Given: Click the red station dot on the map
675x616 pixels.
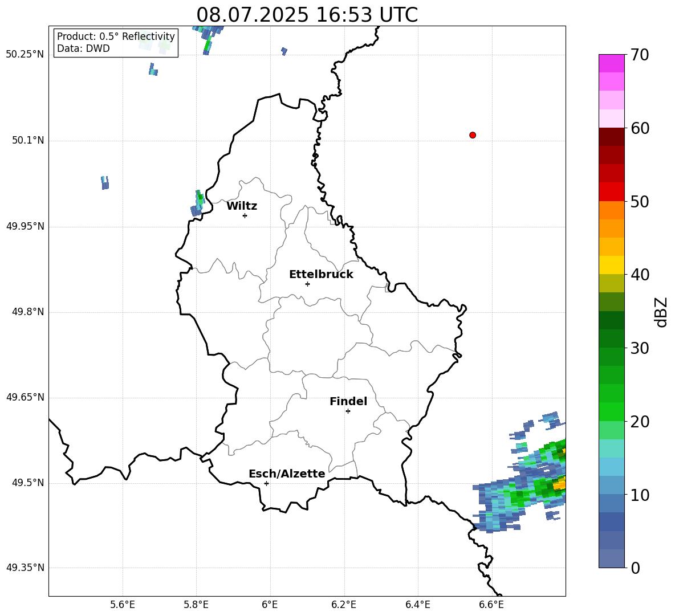Looking at the screenshot, I should point(472,135).
